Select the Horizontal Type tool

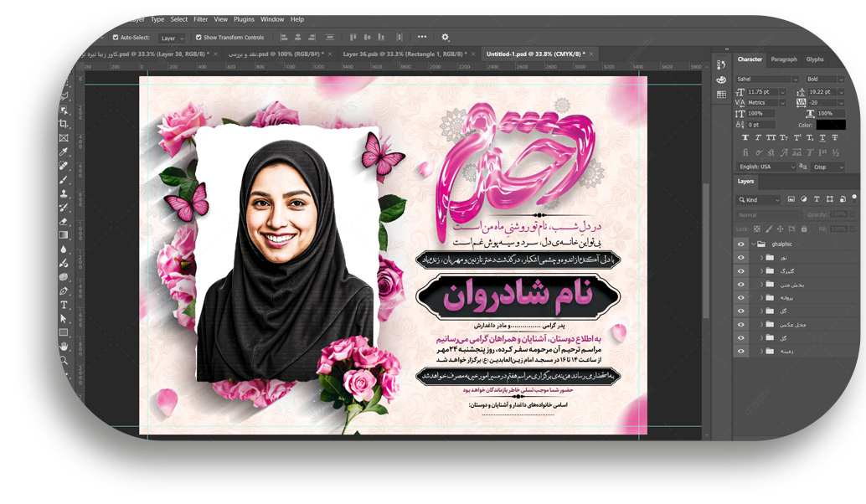pos(64,305)
